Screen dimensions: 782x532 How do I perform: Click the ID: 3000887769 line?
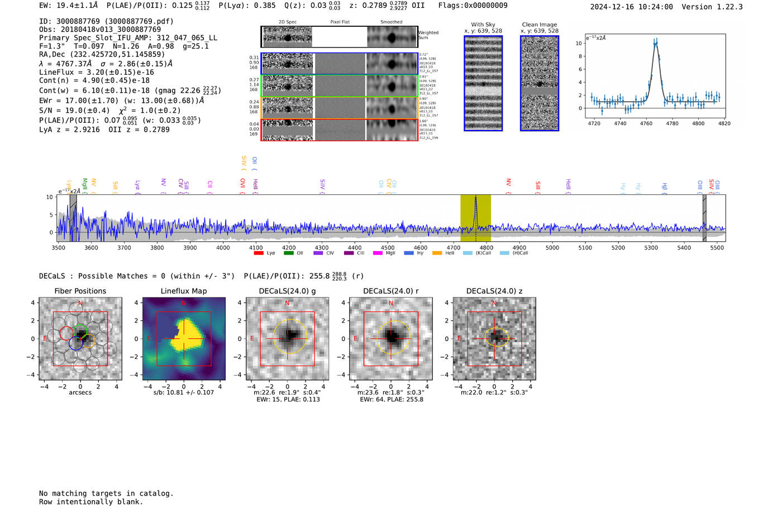click(106, 21)
